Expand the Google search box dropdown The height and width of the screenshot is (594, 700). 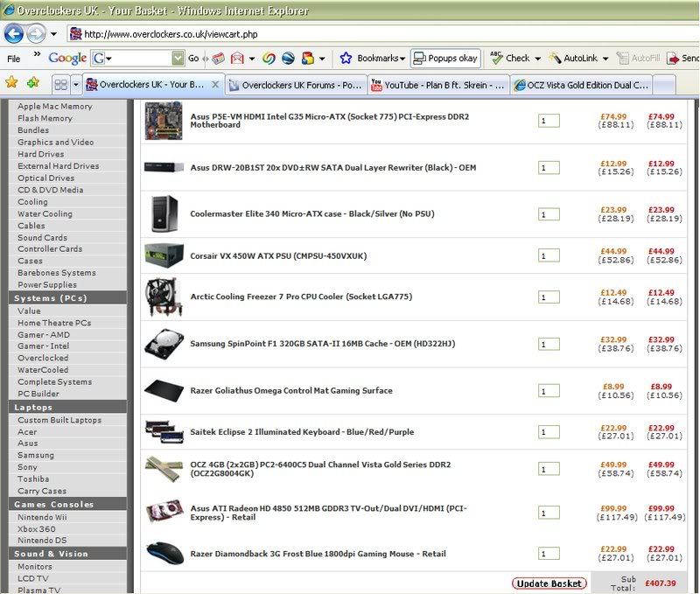click(x=177, y=59)
